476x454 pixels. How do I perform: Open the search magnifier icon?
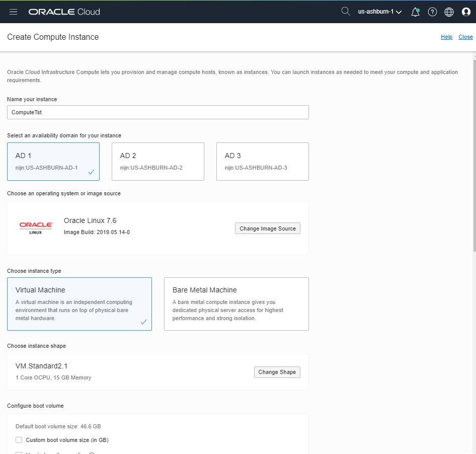[346, 12]
